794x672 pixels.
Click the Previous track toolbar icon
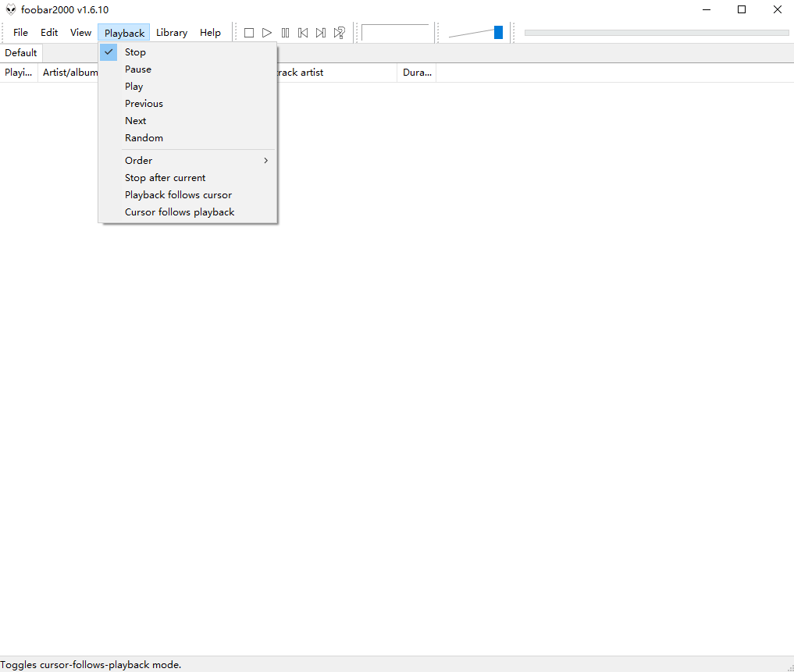pyautogui.click(x=303, y=33)
